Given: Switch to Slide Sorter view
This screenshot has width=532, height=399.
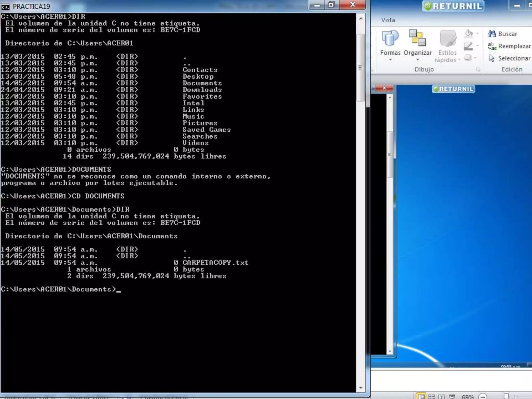Looking at the screenshot, I should pyautogui.click(x=431, y=396).
